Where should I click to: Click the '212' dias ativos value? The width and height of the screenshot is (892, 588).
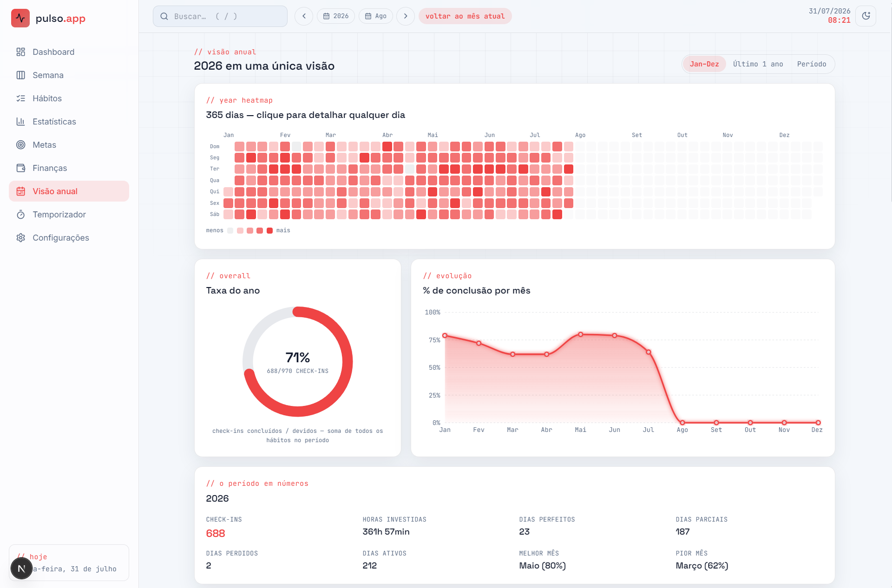(370, 566)
